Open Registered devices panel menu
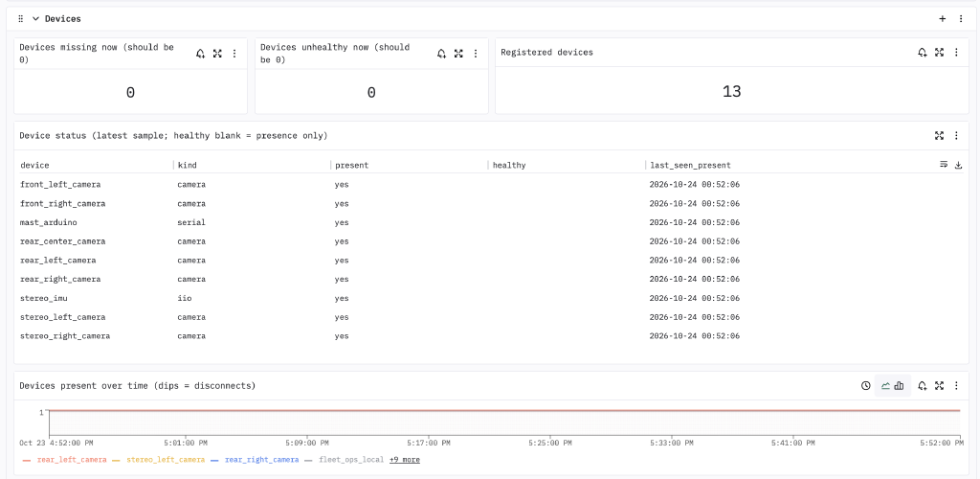980x479 pixels. pyautogui.click(x=956, y=53)
